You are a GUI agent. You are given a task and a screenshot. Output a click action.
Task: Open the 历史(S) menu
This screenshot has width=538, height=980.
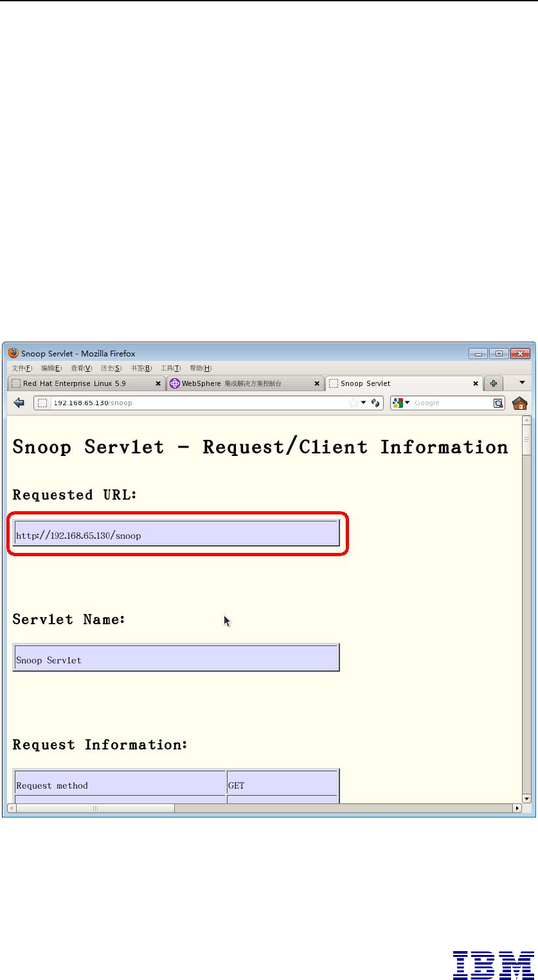pos(111,368)
